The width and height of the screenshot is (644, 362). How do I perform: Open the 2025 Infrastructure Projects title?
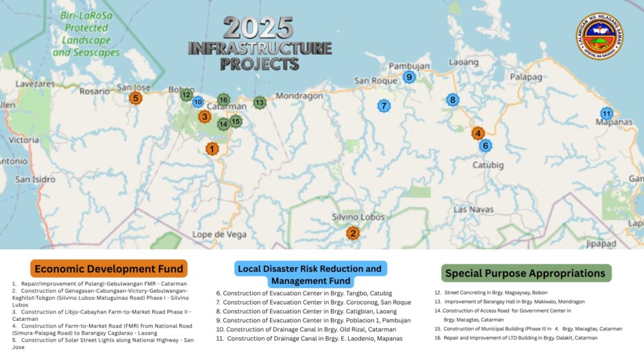[260, 44]
